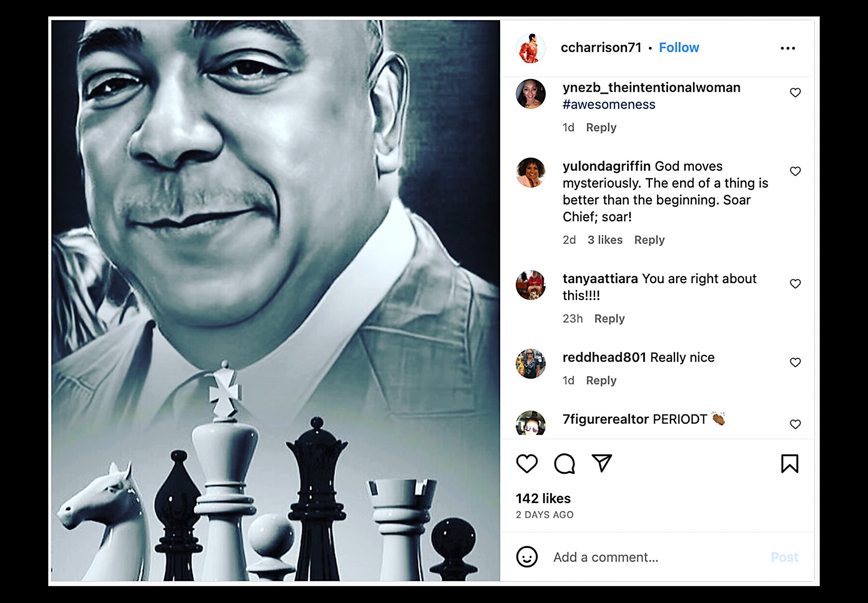This screenshot has width=868, height=603.
Task: Like the 7figurerealtor PERIODT comment
Action: (796, 424)
